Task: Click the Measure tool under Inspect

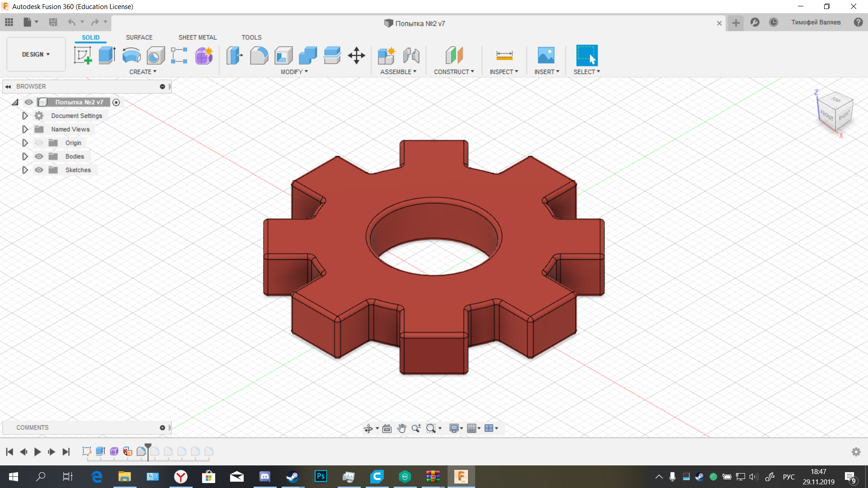Action: tap(504, 56)
